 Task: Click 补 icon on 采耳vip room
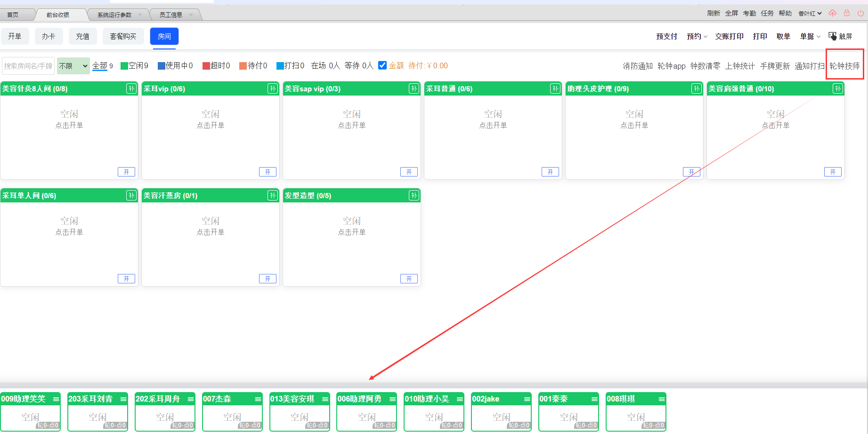[x=273, y=88]
